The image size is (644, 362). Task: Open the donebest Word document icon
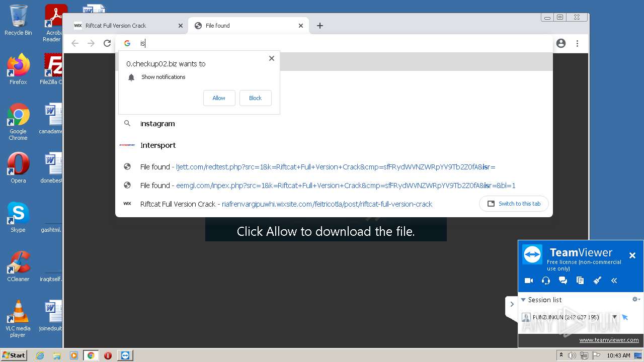pos(52,167)
